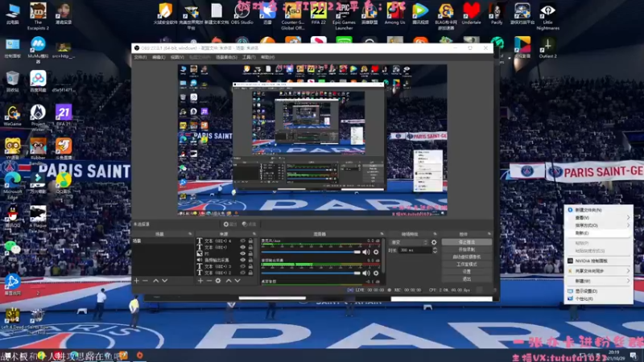
Task: Open FIFA 21 desktop icon
Action: [64, 115]
